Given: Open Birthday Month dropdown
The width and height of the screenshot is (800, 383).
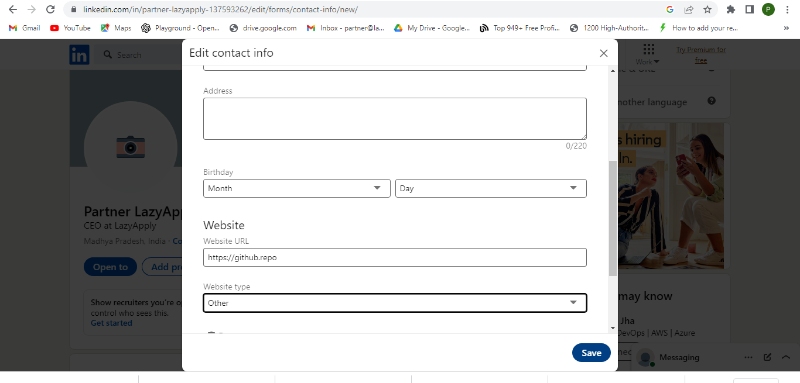Looking at the screenshot, I should coord(296,188).
